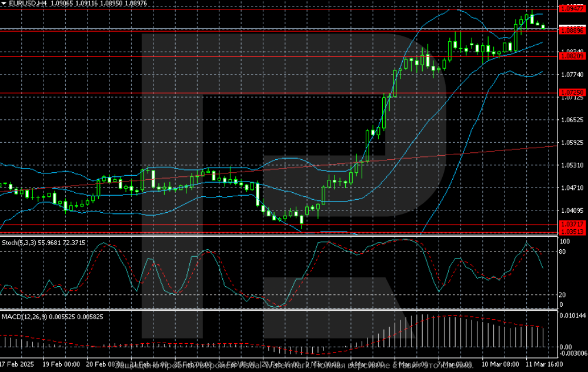The width and height of the screenshot is (588, 372).
Task: Click the 1.07250 red price label
Action: click(572, 93)
